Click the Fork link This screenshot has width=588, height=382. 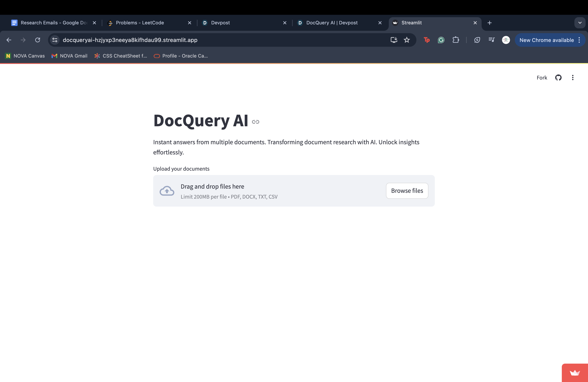[x=542, y=78]
